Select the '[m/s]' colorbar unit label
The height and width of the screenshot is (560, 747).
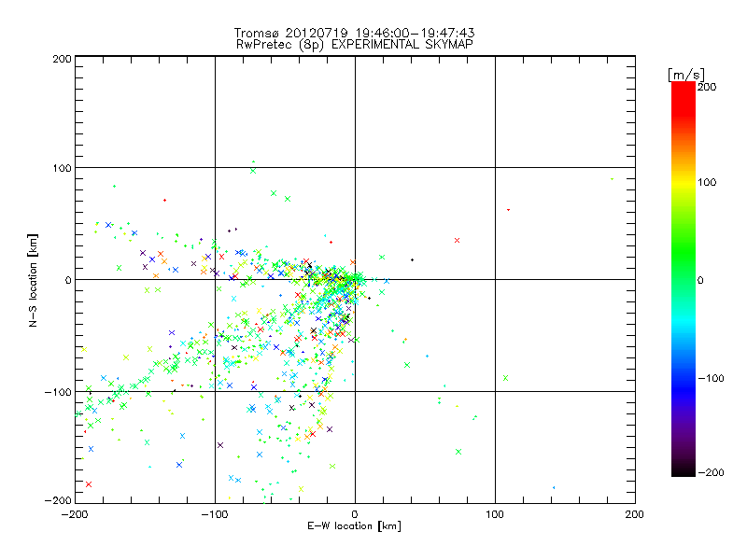click(x=686, y=75)
